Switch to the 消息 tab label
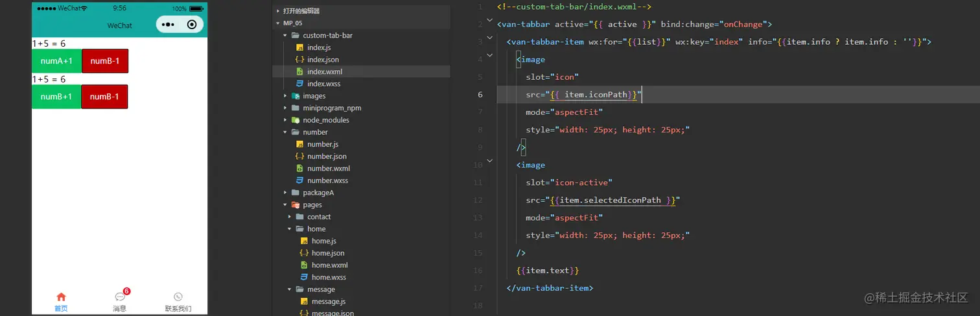Image resolution: width=980 pixels, height=316 pixels. pos(119,308)
